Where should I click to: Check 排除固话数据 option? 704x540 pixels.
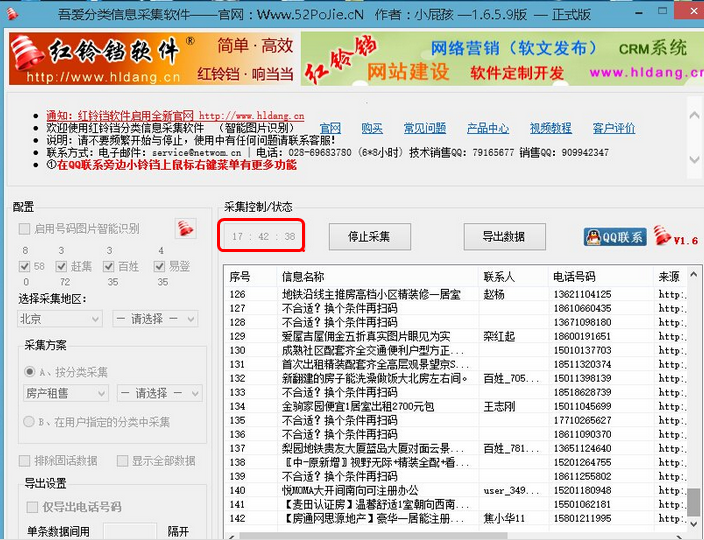[24, 461]
